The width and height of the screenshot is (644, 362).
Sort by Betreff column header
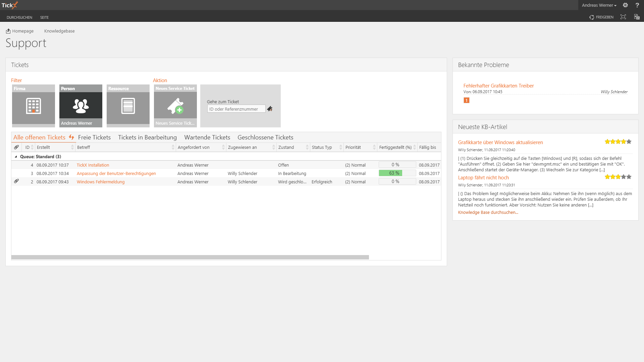coord(125,147)
